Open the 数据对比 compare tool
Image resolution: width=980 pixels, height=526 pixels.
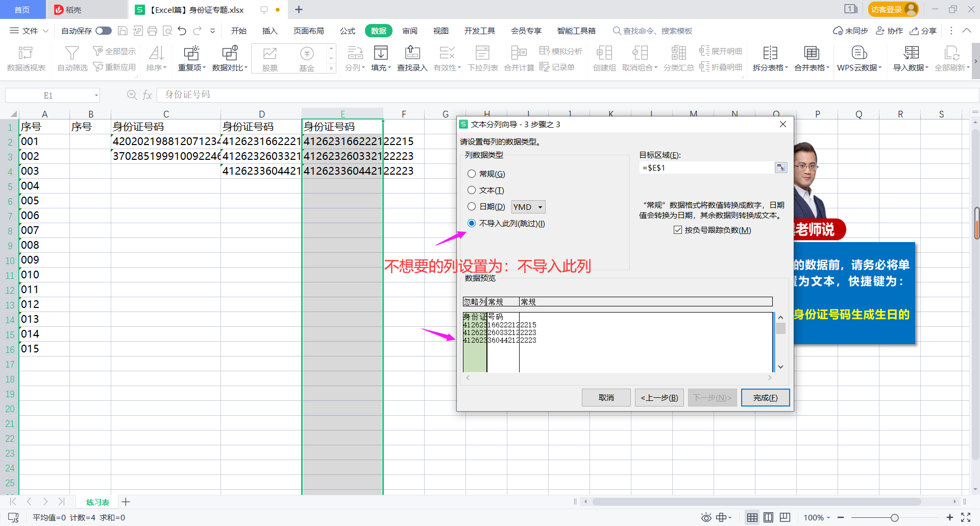click(230, 58)
